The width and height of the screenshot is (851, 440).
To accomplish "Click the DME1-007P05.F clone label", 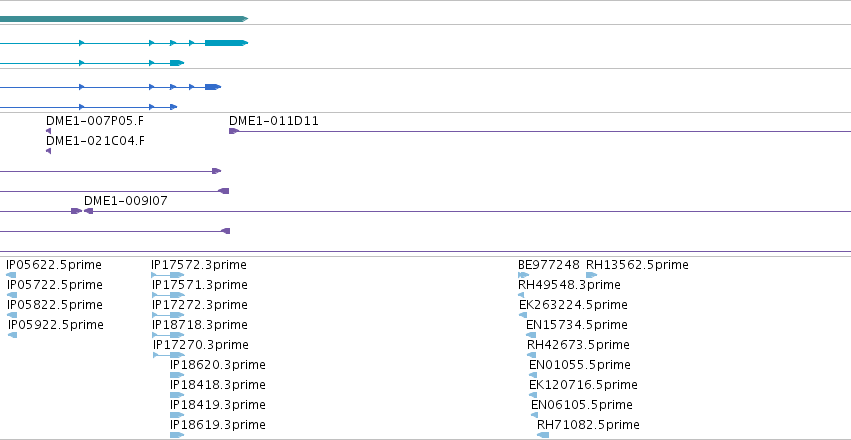I will tap(95, 121).
